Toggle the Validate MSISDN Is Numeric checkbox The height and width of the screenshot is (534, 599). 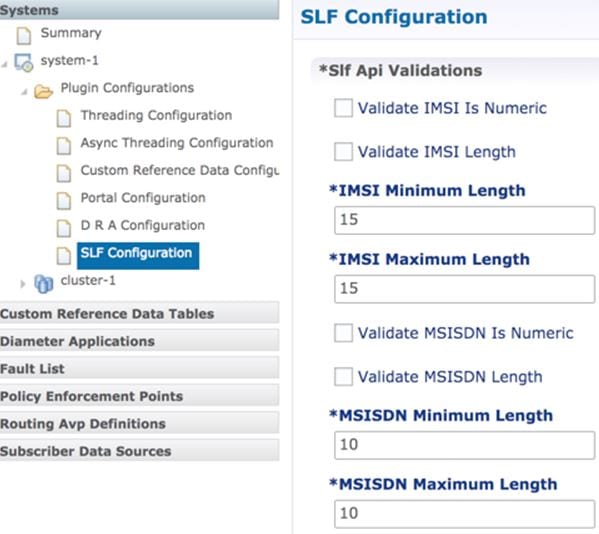[343, 333]
